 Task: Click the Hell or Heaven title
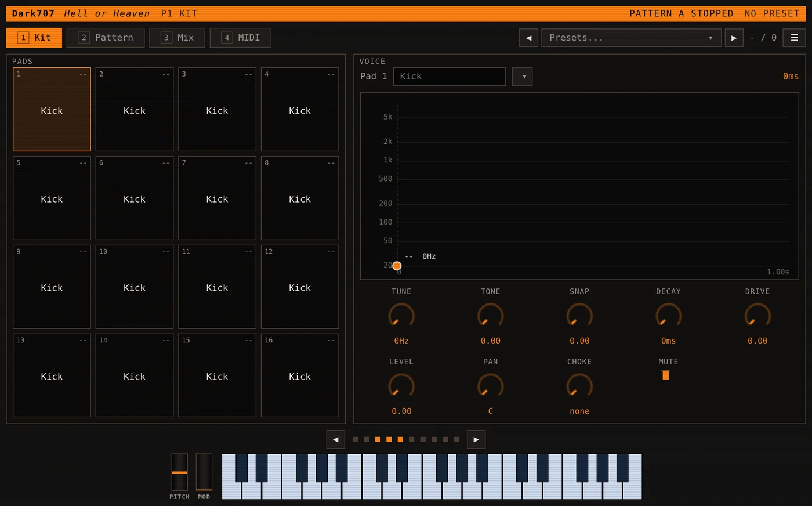pyautogui.click(x=107, y=13)
